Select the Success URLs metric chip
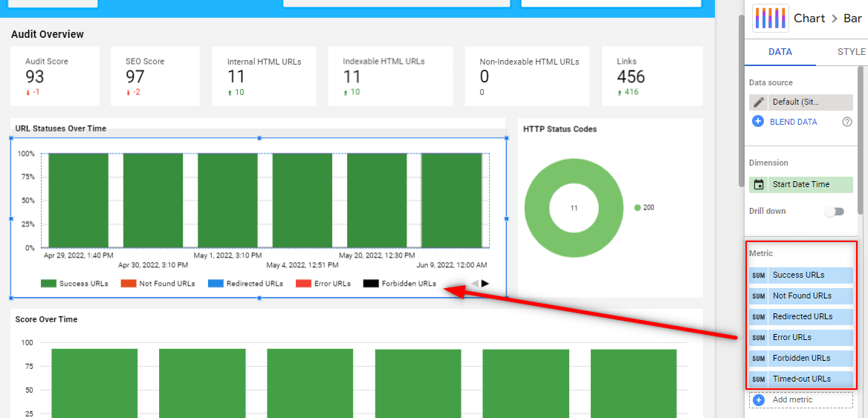The image size is (868, 418). (801, 275)
